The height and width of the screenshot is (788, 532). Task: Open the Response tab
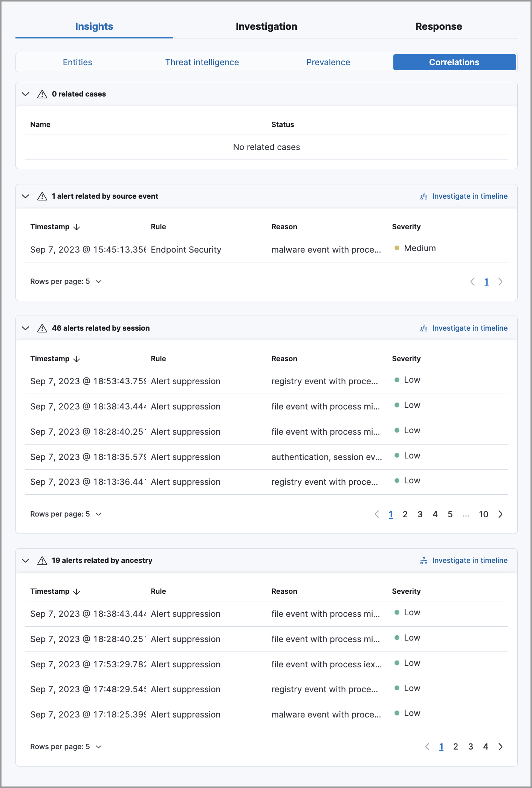pyautogui.click(x=439, y=26)
